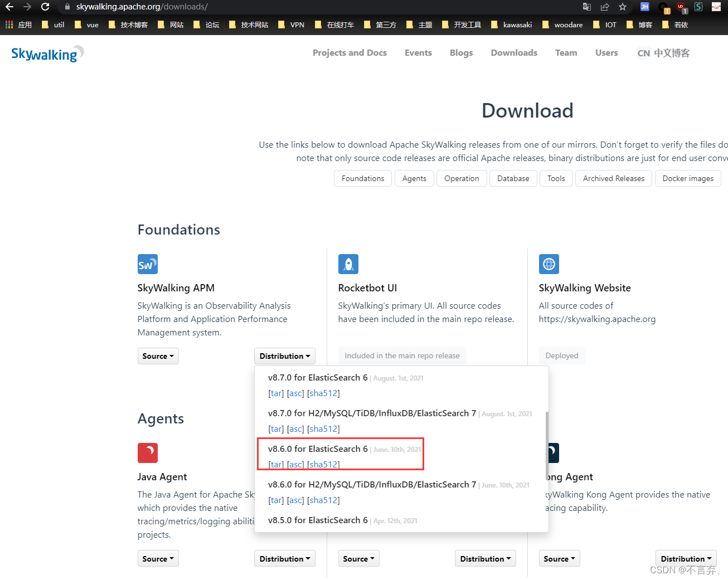Expand Java Agent Distribution dropdown
Viewport: 728px width, 580px height.
click(285, 559)
